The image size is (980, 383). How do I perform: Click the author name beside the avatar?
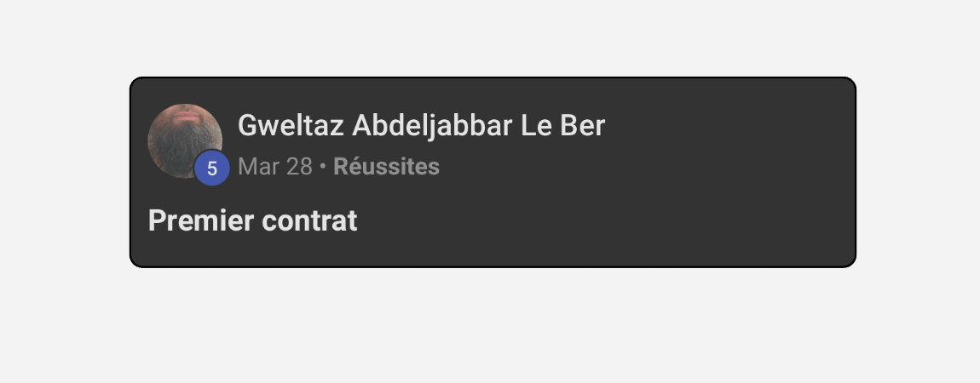click(x=421, y=125)
